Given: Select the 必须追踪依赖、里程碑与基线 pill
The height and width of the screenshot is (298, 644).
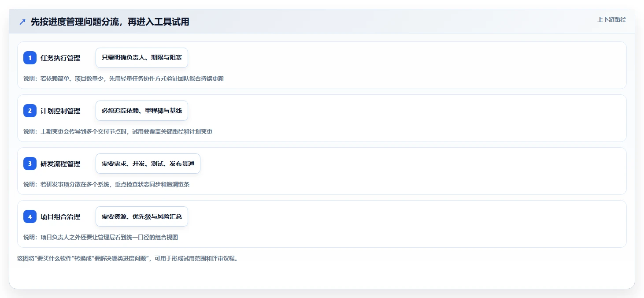Looking at the screenshot, I should click(x=142, y=111).
